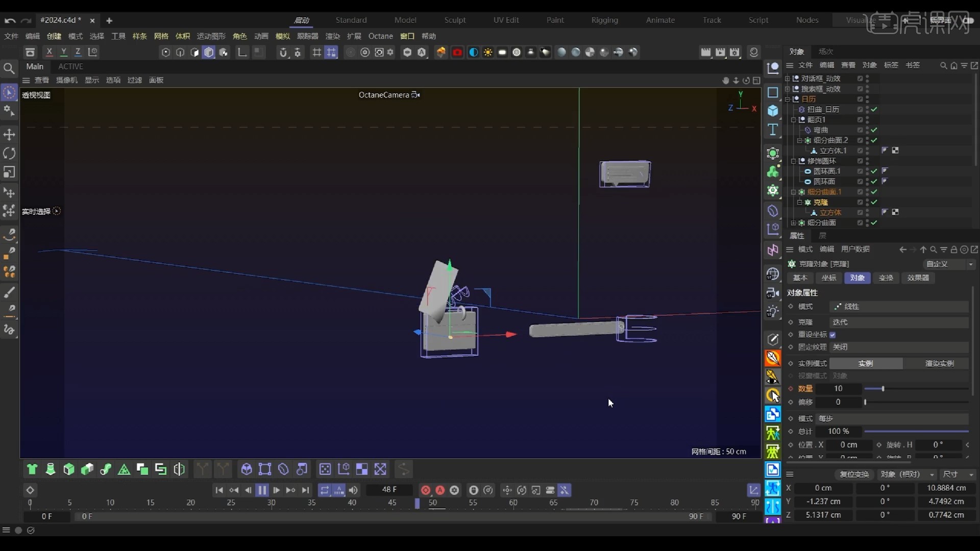Go back in Attribute Manager history

point(903,249)
